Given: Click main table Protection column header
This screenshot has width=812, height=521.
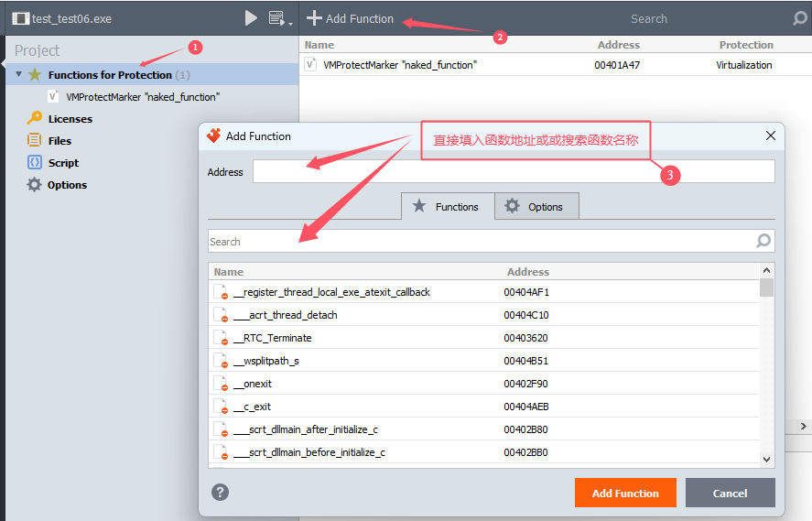Looking at the screenshot, I should (x=746, y=45).
